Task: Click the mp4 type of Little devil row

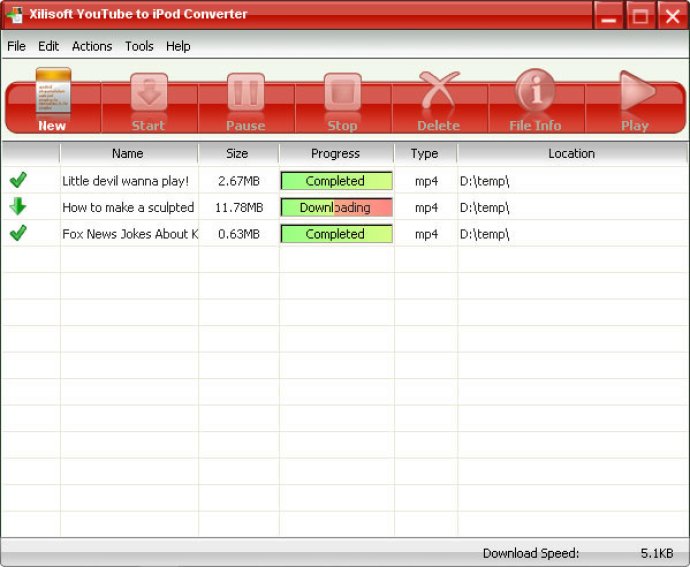Action: point(426,181)
